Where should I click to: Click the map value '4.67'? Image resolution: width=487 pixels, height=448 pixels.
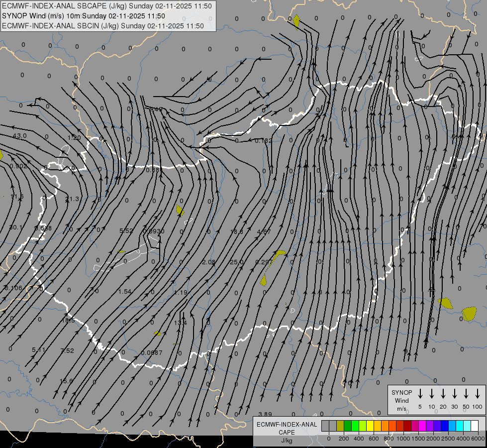tap(264, 231)
